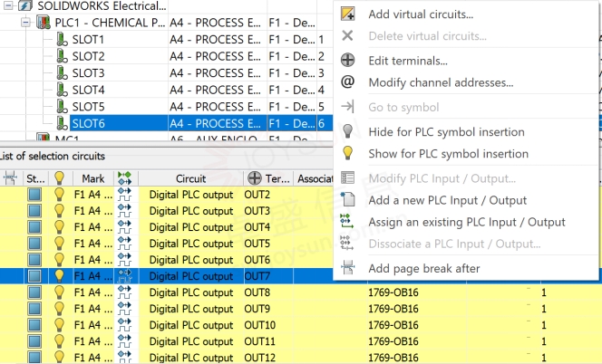Open Modify channel addresses option
The width and height of the screenshot is (602, 364).
(441, 82)
